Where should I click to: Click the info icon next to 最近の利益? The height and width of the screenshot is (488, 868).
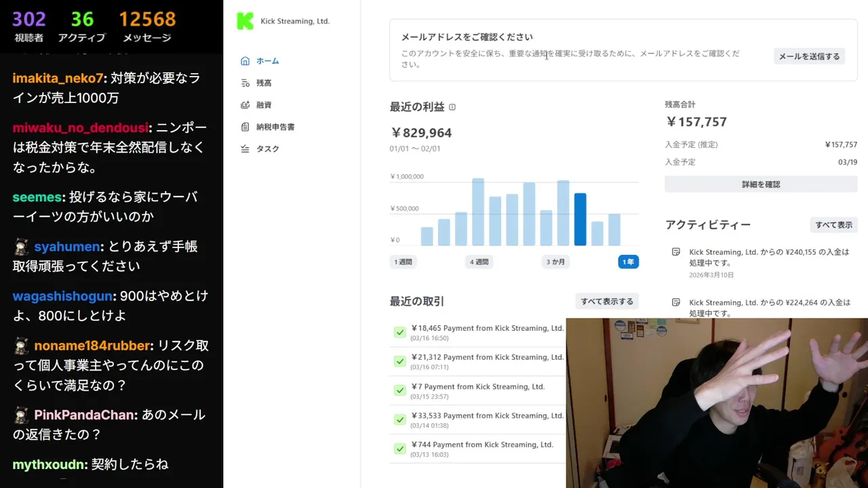(x=452, y=107)
